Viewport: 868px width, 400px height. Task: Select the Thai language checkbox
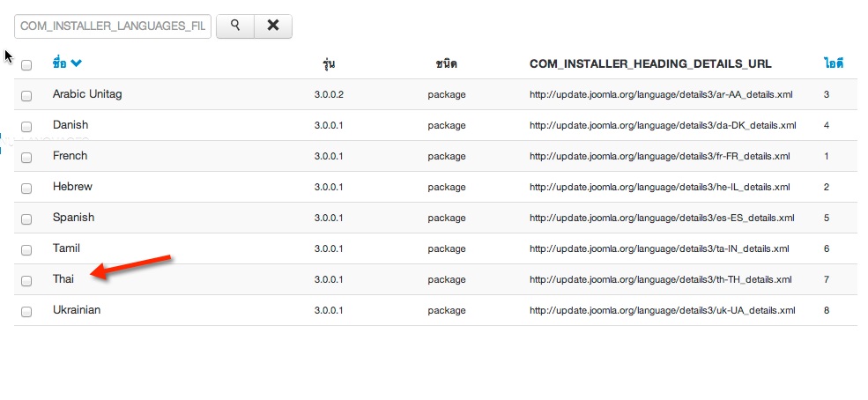[26, 281]
